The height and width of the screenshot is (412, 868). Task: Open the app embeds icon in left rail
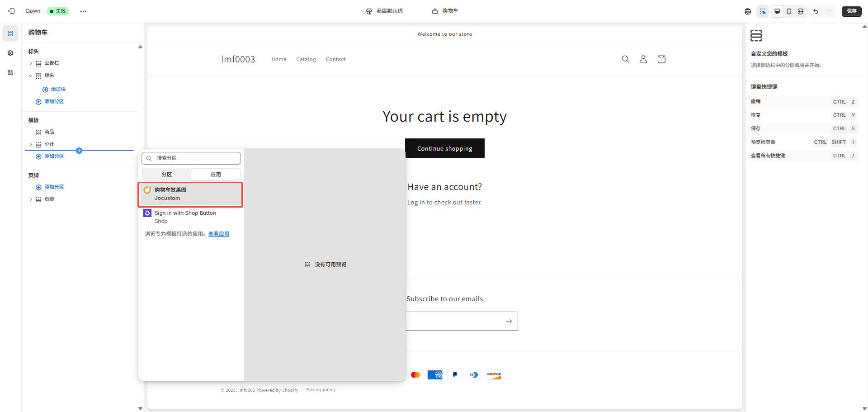pyautogui.click(x=10, y=72)
